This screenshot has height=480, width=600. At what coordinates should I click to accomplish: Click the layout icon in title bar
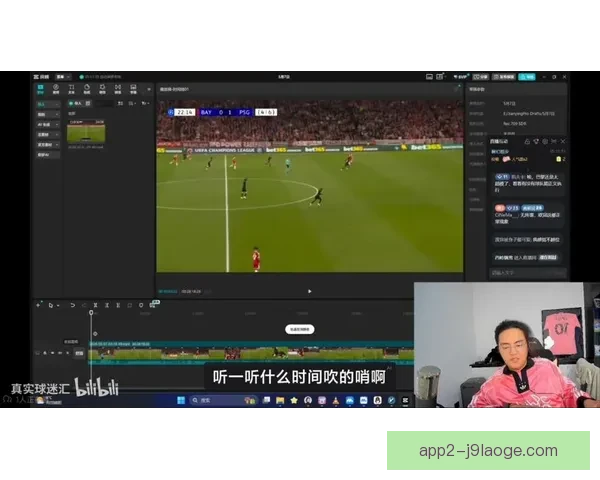coord(429,77)
